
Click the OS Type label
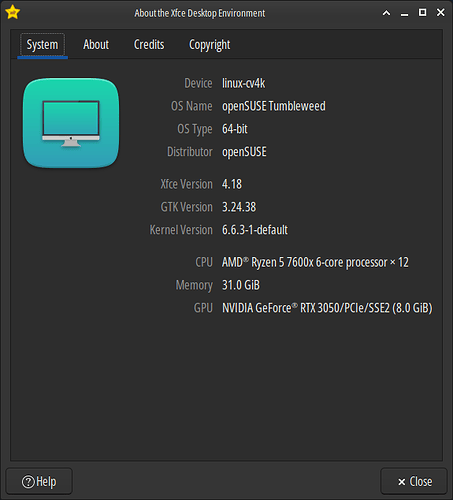point(195,129)
